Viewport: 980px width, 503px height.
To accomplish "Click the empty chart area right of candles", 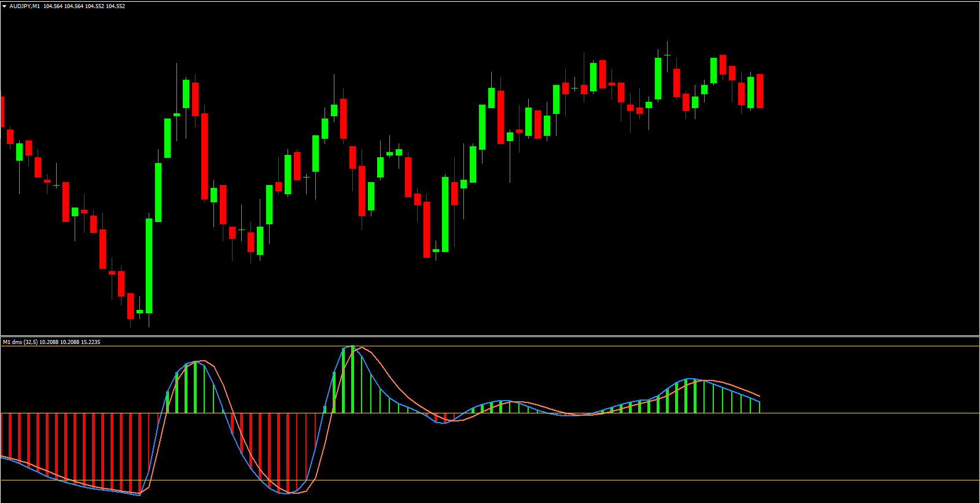I will [868, 173].
